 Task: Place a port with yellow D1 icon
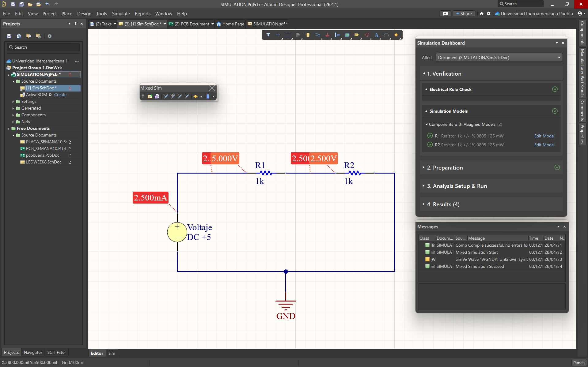357,35
